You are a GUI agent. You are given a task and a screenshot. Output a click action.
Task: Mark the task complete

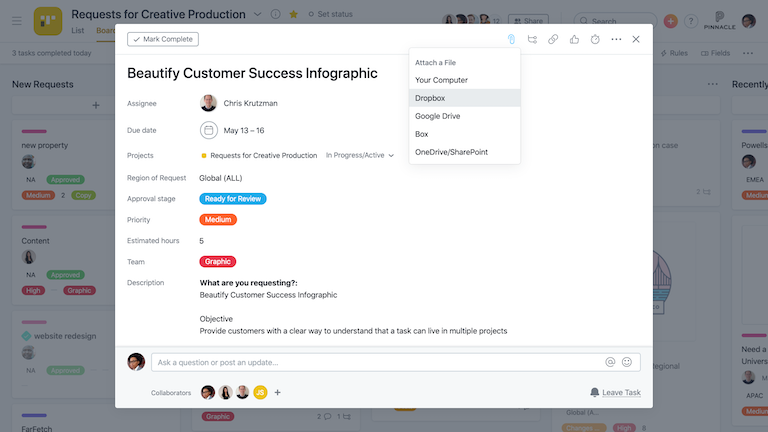click(x=163, y=39)
